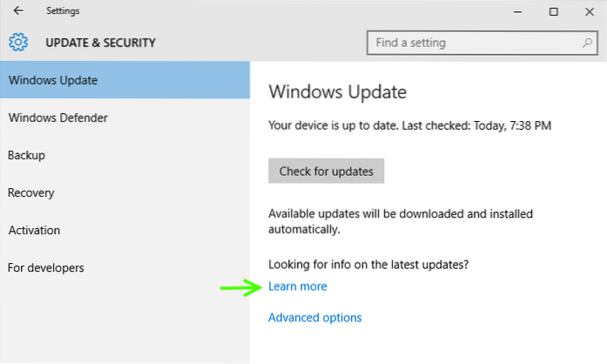The image size is (607, 364).
Task: Click the UPDATE & SECURITY header text
Action: tap(100, 42)
